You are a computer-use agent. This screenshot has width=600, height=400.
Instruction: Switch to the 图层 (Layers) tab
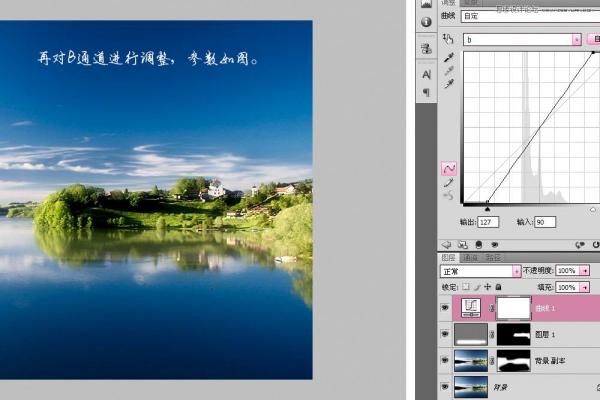tap(448, 258)
